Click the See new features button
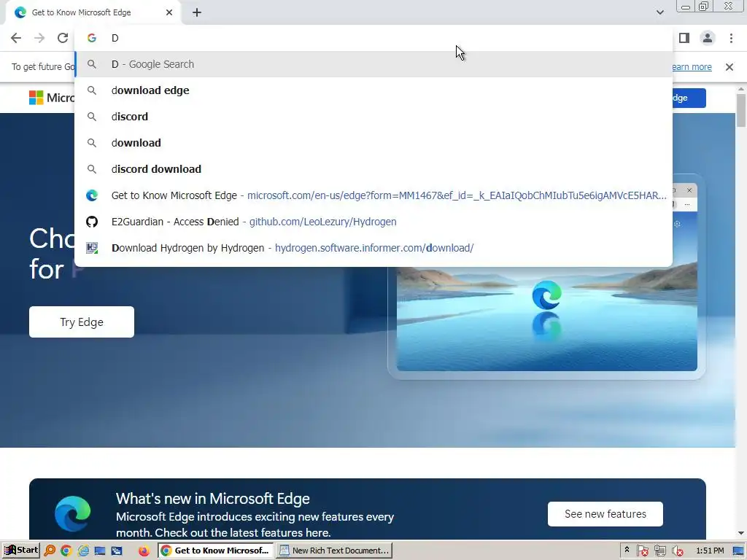Screen dimensions: 747x560 (605, 514)
